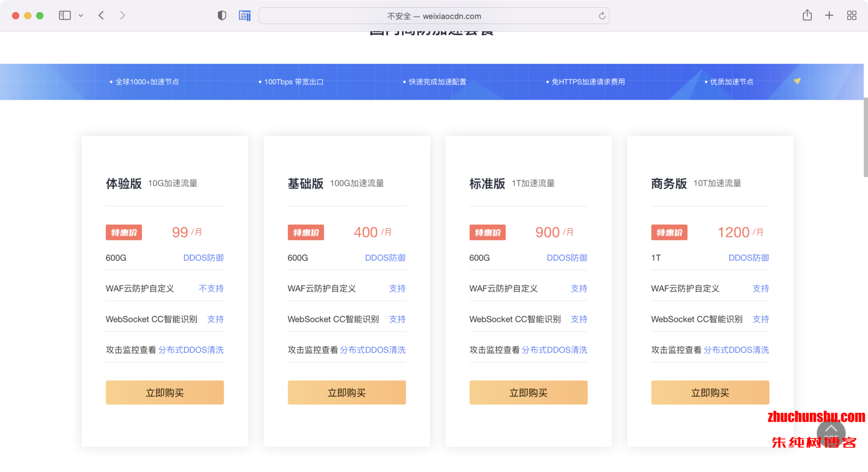Click DDOS防御 link in 基础版 card
Image resolution: width=868 pixels, height=472 pixels.
pyautogui.click(x=385, y=258)
